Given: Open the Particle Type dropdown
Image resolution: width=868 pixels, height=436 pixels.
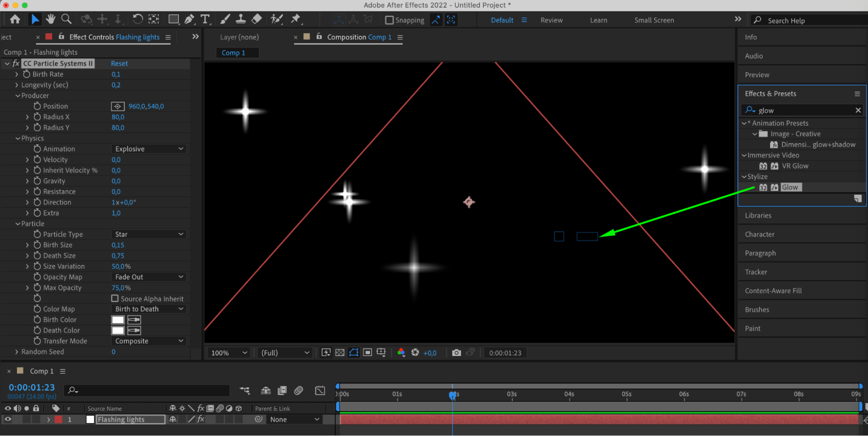Looking at the screenshot, I should click(149, 234).
